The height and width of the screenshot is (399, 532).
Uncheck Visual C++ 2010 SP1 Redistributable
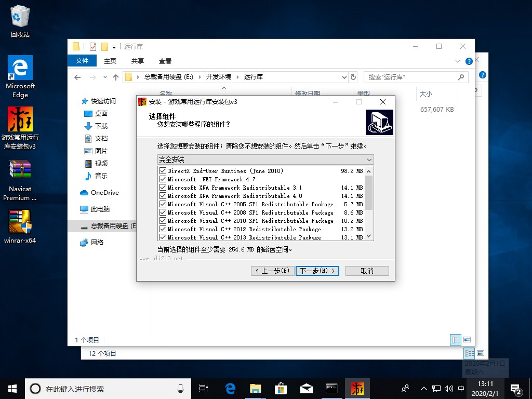pyautogui.click(x=163, y=220)
